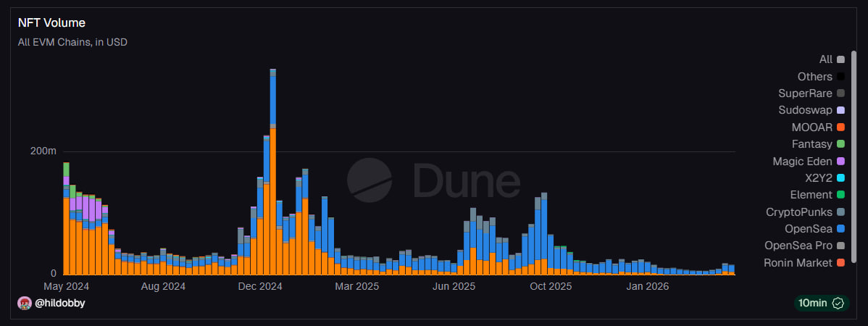868x326 pixels.
Task: Click the 10min refresh status badge
Action: coord(822,303)
